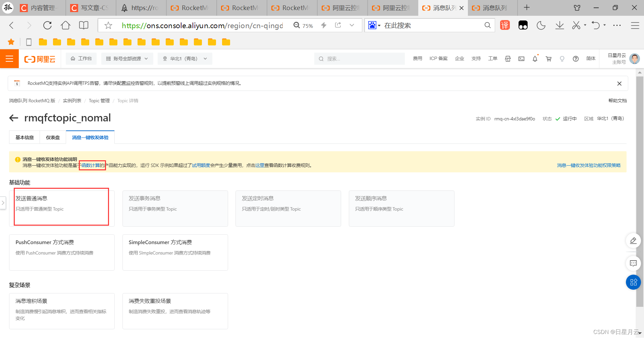Click the lightning speed mode icon in address bar
The width and height of the screenshot is (644, 338).
point(324,25)
